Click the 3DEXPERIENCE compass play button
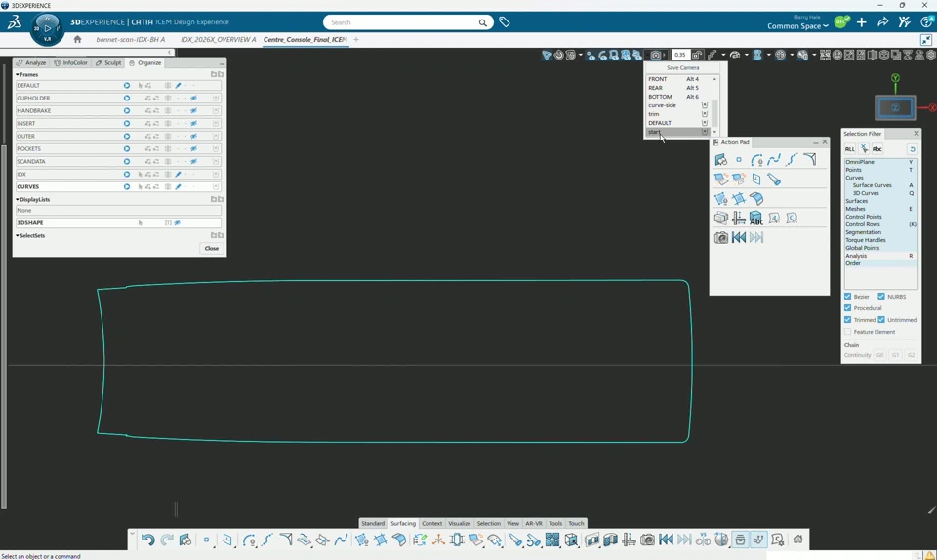The height and width of the screenshot is (560, 937). (47, 28)
